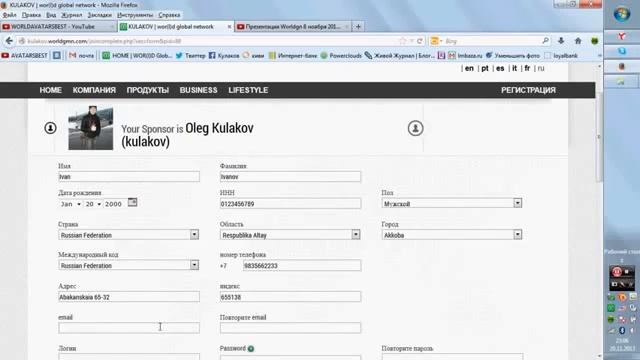The height and width of the screenshot is (360, 640).
Task: Click the Повторите email field
Action: click(290, 328)
